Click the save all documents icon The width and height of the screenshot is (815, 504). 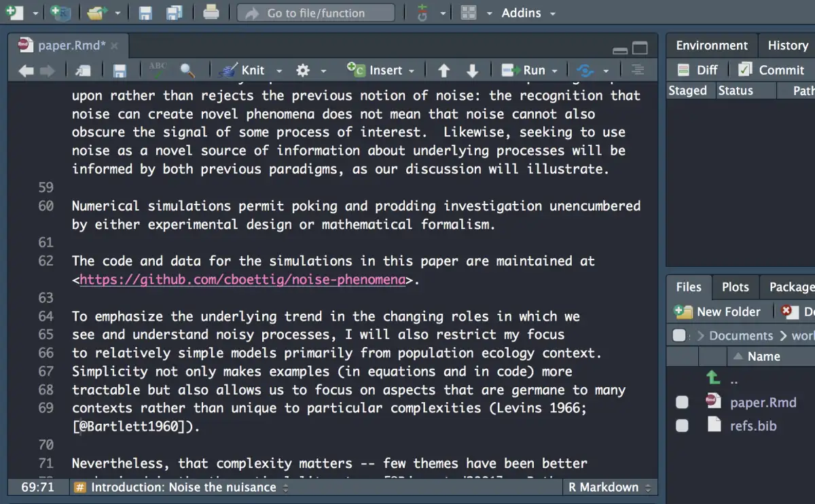[175, 13]
